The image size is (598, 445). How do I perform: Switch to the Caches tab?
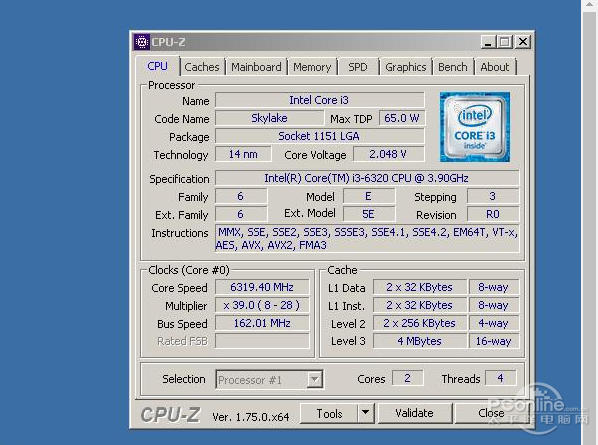[202, 67]
